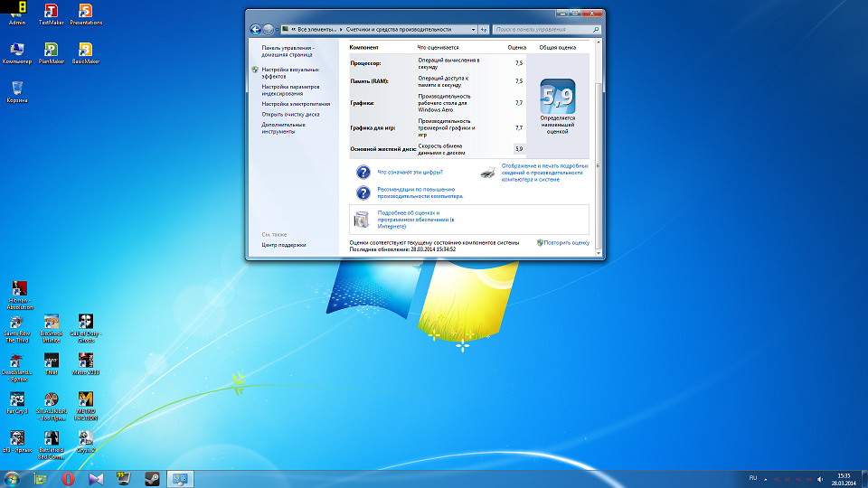
Task: Click 'Отображение и печать подробных сведений' link
Action: point(544,173)
